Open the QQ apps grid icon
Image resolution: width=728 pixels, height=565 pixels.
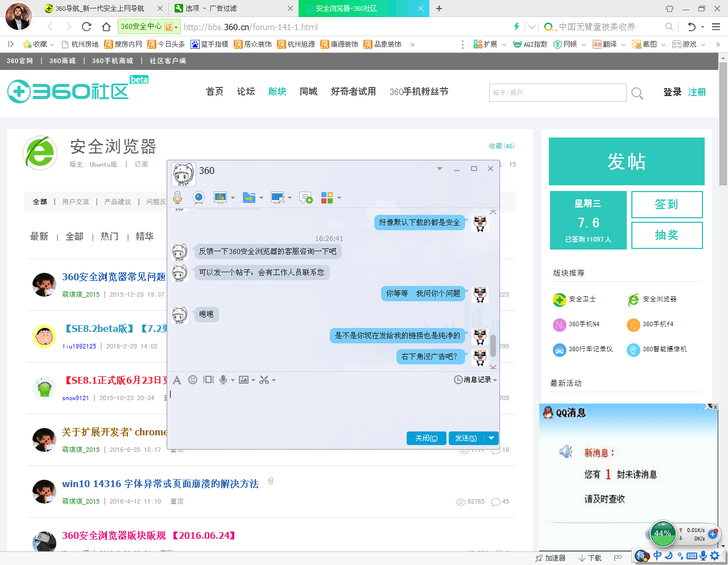[x=327, y=197]
